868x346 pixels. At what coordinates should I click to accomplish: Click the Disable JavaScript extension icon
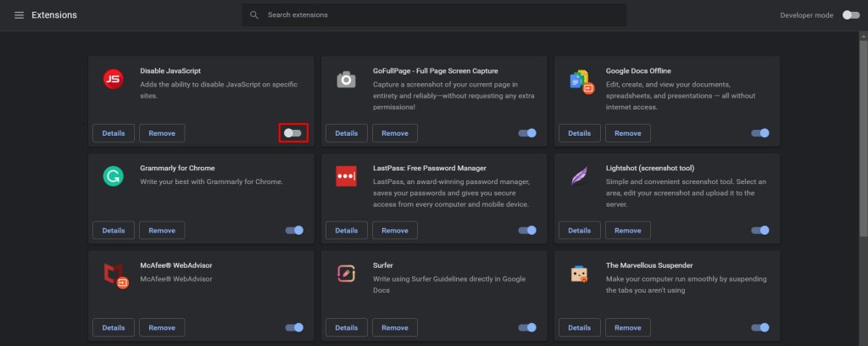tap(113, 80)
